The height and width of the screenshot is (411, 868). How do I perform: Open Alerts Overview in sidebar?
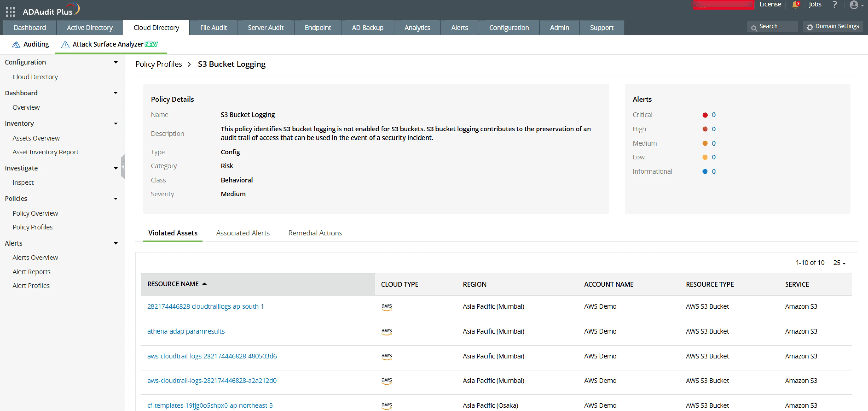coord(35,258)
